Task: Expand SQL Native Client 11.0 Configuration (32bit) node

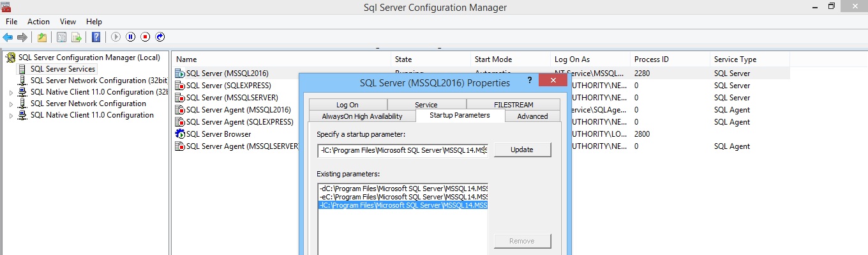Action: [x=11, y=93]
